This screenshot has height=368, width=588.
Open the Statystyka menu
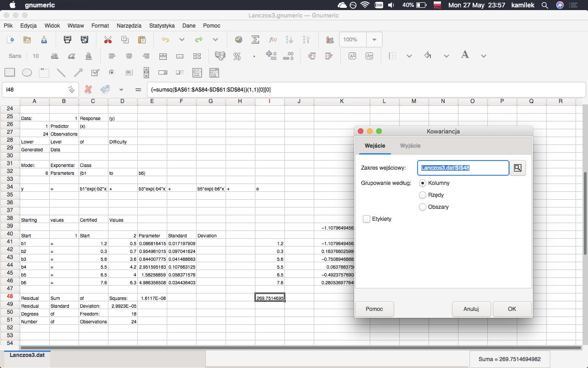[162, 26]
